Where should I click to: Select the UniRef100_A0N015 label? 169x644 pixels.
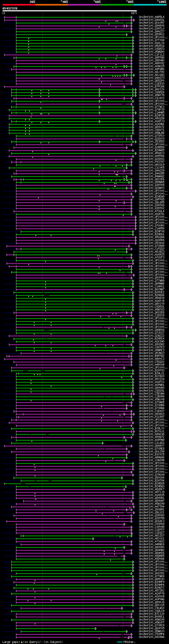tap(152, 66)
